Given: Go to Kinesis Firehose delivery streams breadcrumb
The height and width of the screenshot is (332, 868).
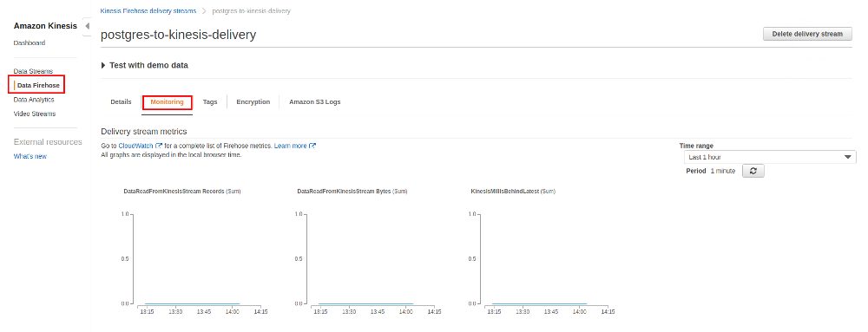Looking at the screenshot, I should click(x=148, y=11).
